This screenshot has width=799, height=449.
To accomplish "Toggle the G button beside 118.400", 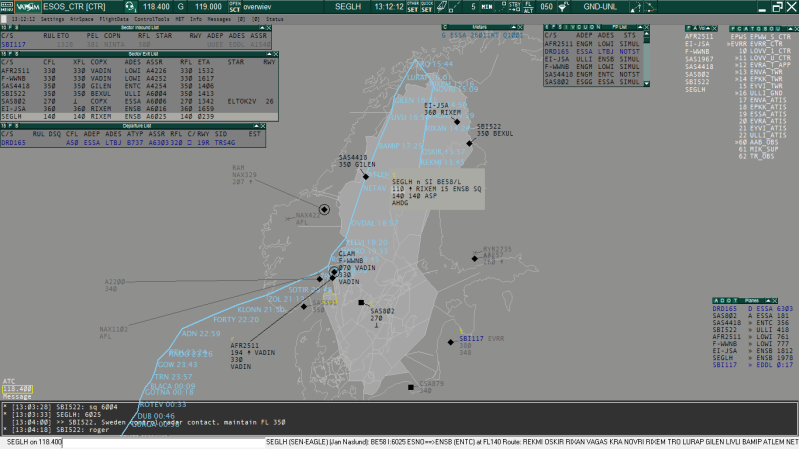I will [x=180, y=6].
